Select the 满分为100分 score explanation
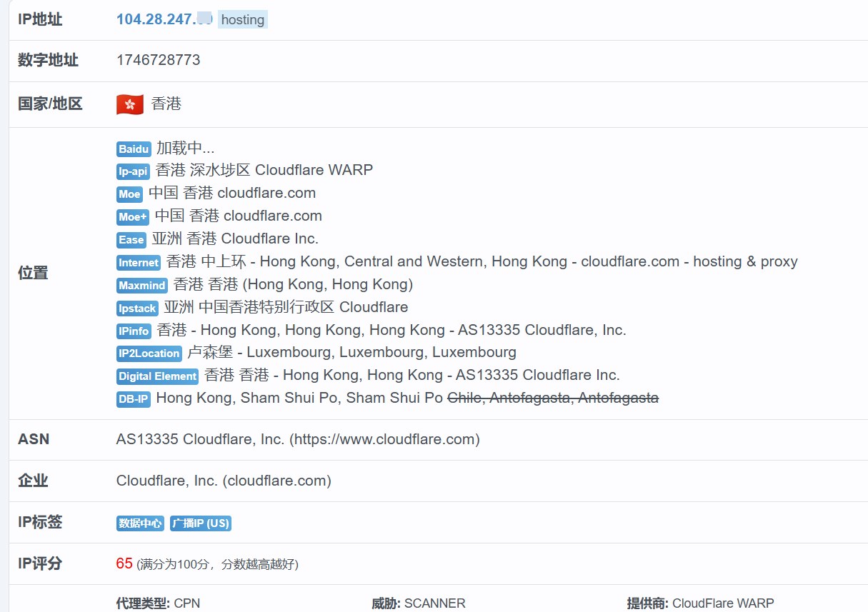Viewport: 868px width, 612px height. click(217, 565)
